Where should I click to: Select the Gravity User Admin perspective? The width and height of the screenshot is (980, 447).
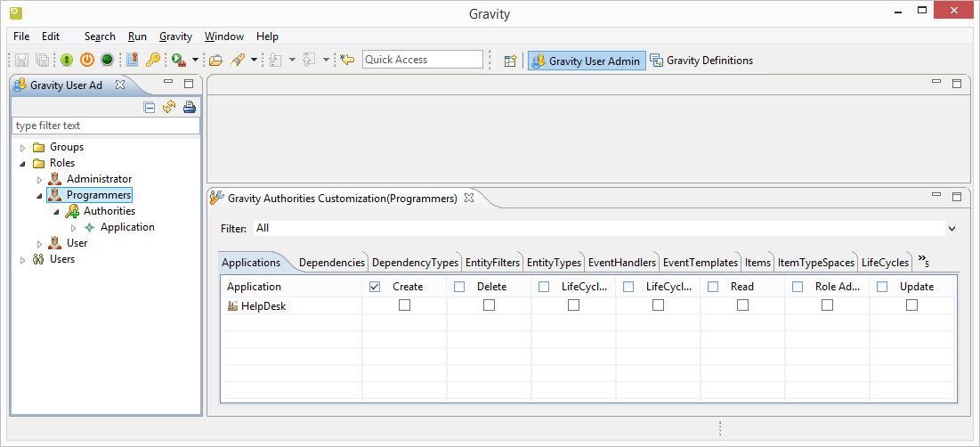586,61
